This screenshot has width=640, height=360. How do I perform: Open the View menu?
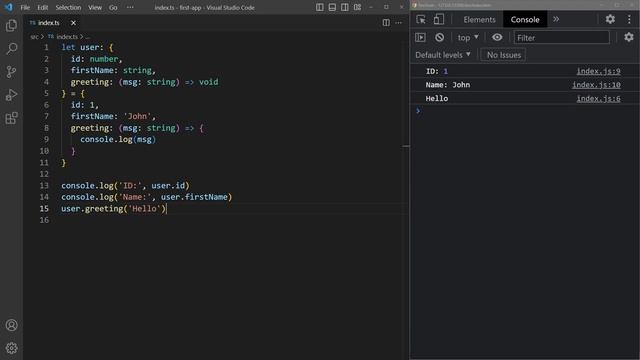coord(95,7)
